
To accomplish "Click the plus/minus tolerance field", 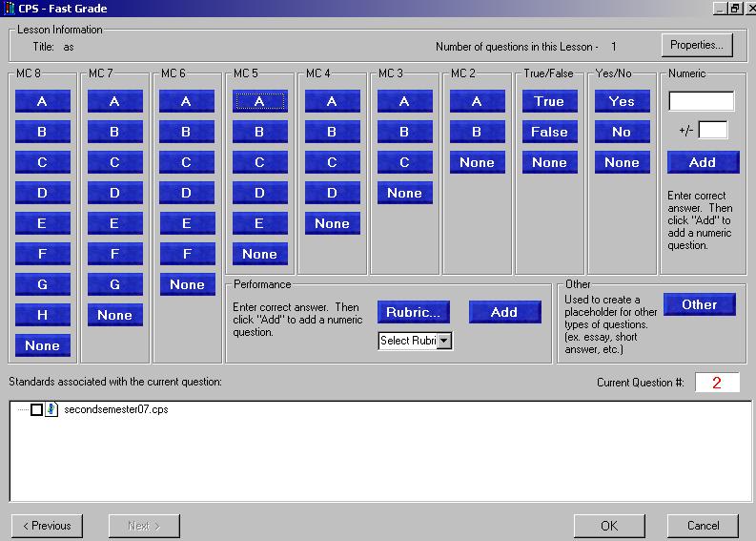I will click(713, 131).
